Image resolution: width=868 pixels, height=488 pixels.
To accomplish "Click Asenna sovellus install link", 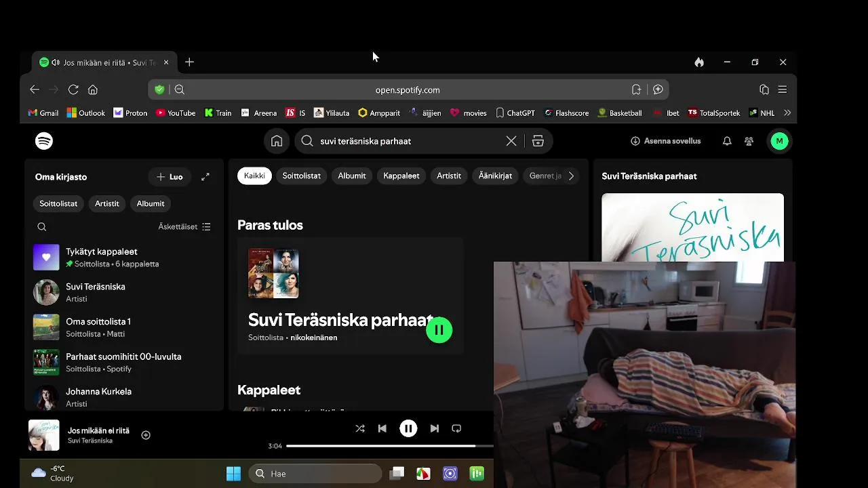I will click(x=666, y=141).
